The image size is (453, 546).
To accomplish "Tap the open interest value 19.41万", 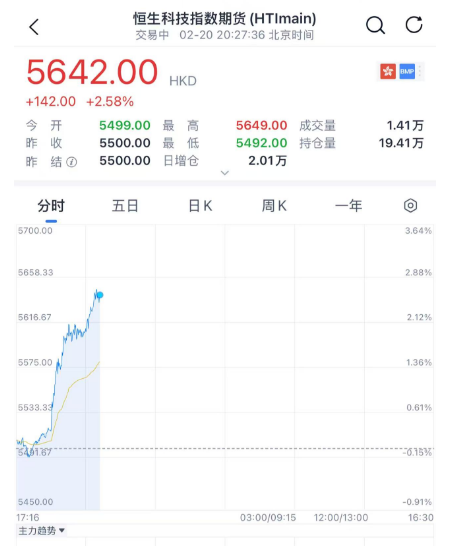I will (x=401, y=143).
